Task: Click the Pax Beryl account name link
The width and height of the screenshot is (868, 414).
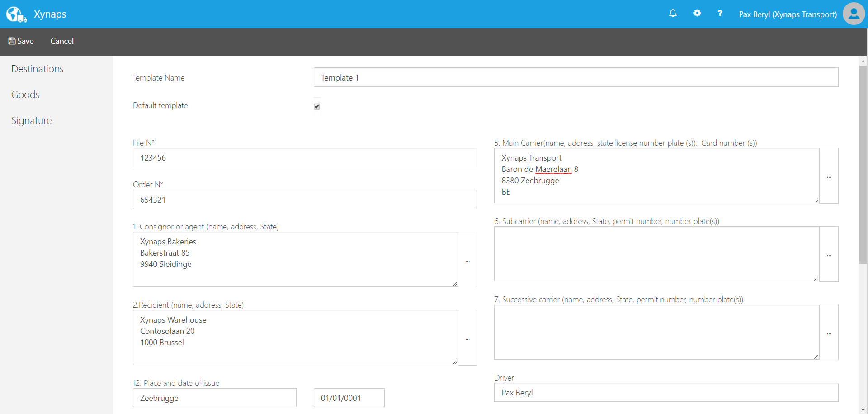Action: (x=787, y=14)
